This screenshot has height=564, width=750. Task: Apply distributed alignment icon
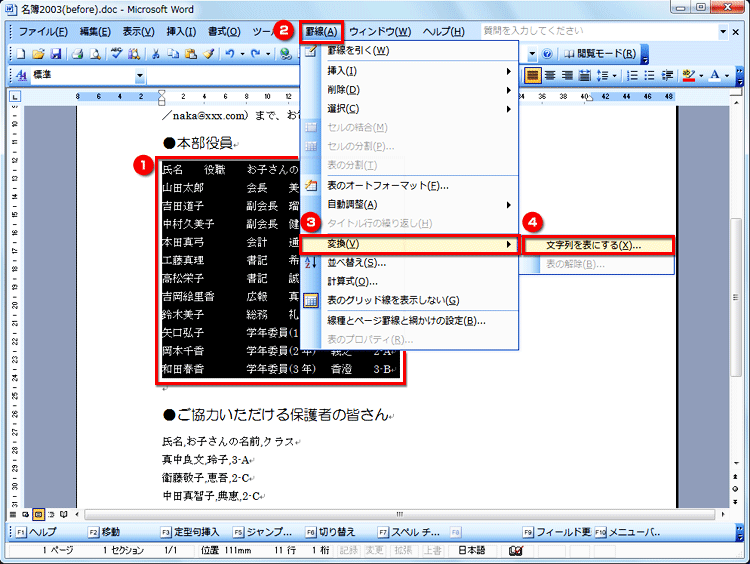click(585, 75)
